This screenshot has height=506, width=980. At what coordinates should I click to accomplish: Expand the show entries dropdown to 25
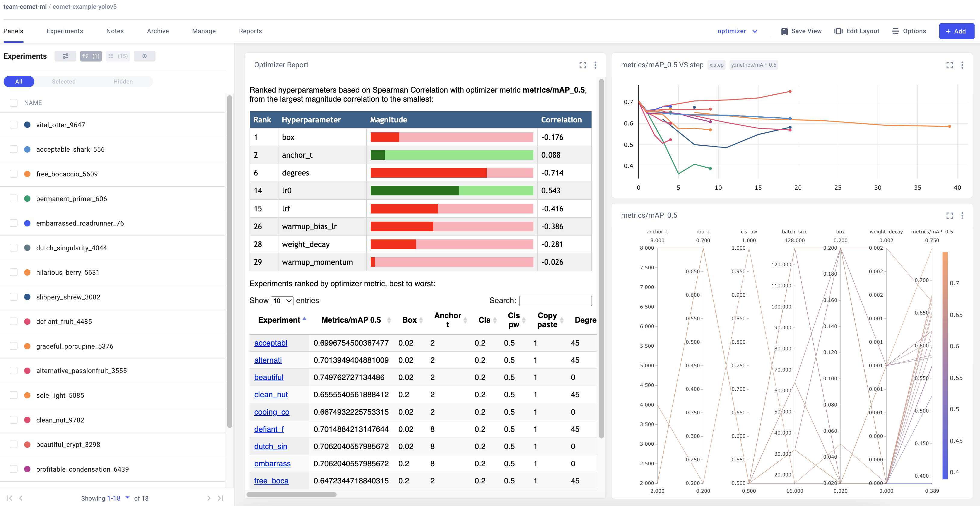coord(282,300)
